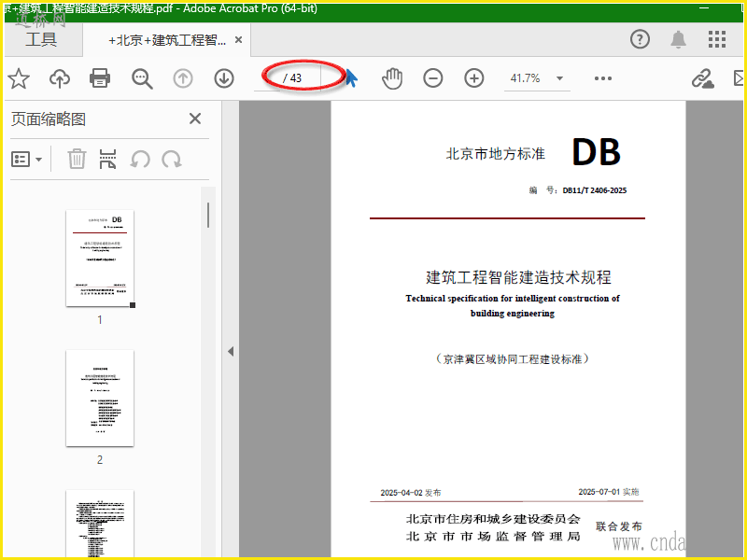
Task: Click the 2025-04-02 发布 date text
Action: [411, 493]
